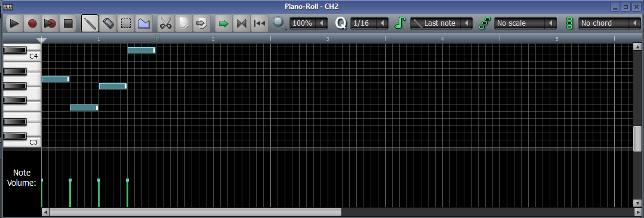
Task: Select the first note at pattern start
Action: point(56,79)
